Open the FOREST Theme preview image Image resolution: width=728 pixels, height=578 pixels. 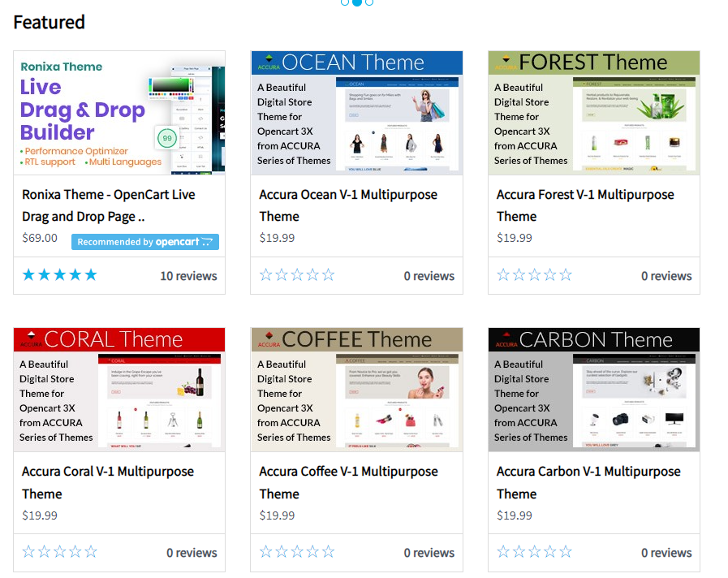tap(594, 113)
